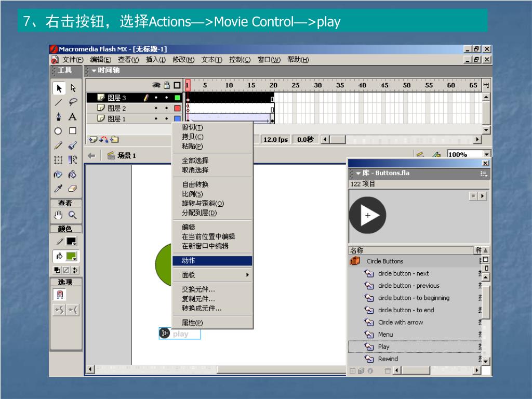Select the Eraser tool
532x399 pixels.
tap(73, 189)
